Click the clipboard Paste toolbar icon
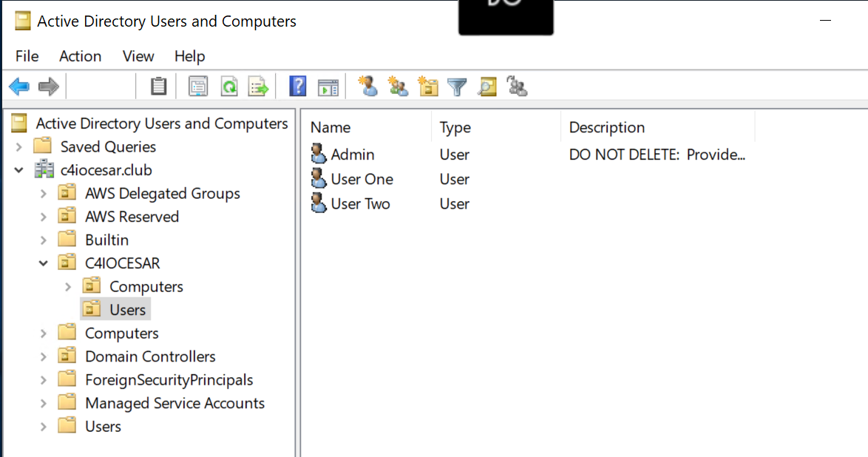This screenshot has height=457, width=868. pyautogui.click(x=158, y=87)
